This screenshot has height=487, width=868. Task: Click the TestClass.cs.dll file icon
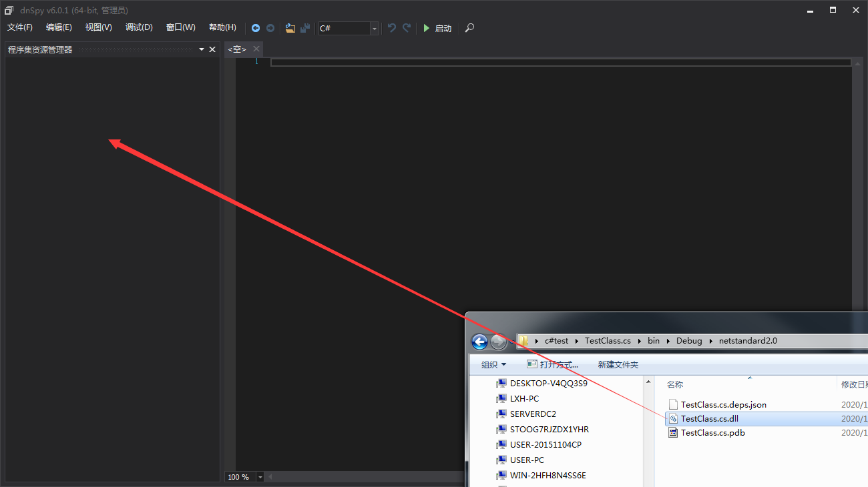click(674, 419)
